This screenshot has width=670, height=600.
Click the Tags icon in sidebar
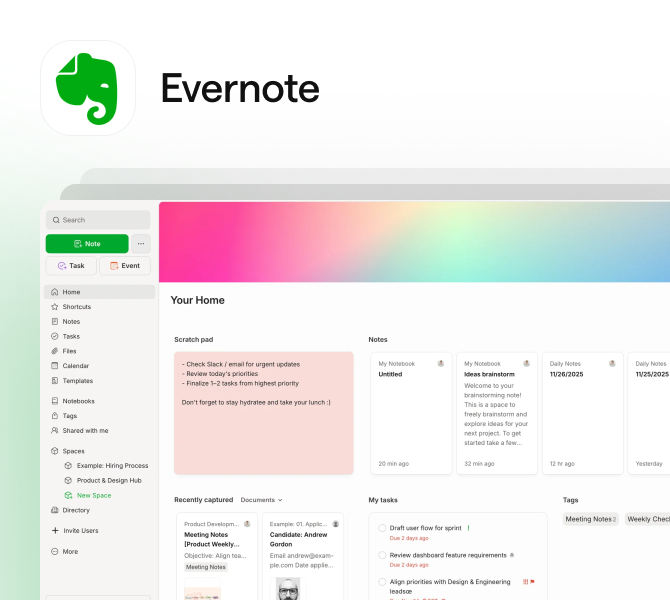tap(55, 416)
